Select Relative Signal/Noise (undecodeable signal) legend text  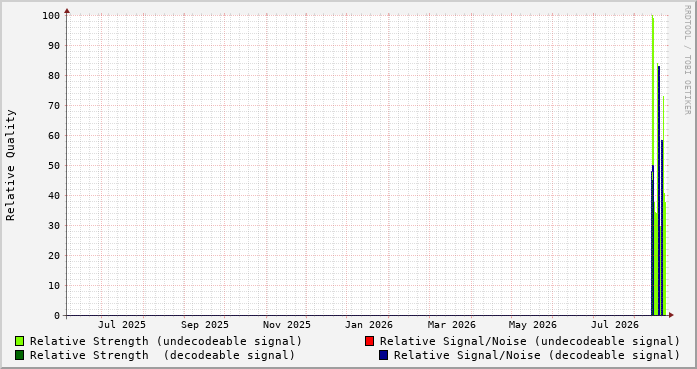point(529,341)
